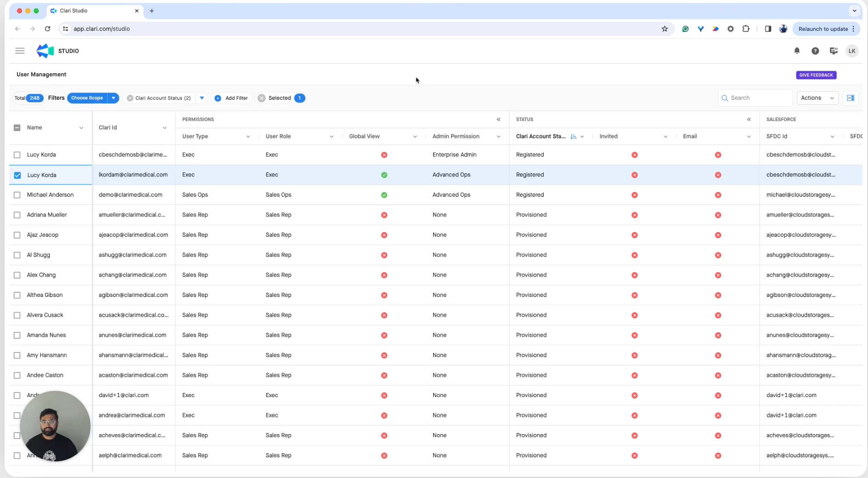Select Adriana Mueller's checkbox

(x=17, y=215)
